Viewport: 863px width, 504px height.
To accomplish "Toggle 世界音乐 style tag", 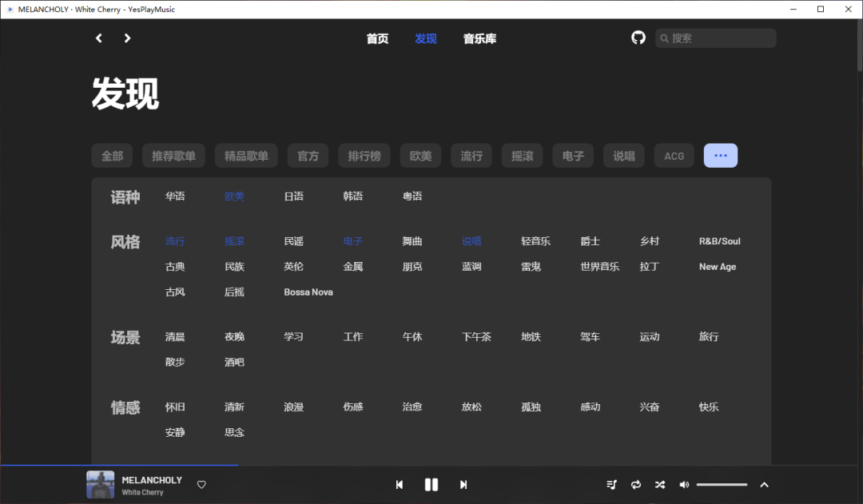I will (x=600, y=266).
